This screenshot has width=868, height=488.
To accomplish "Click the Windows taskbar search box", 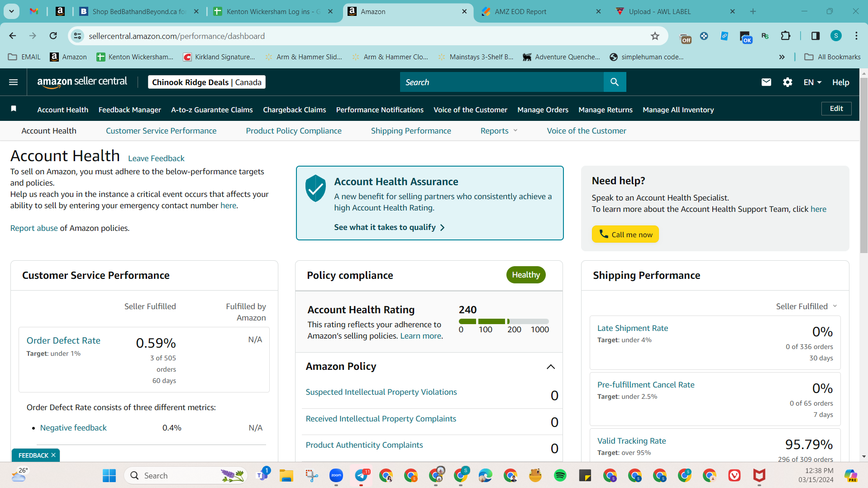I will coord(186,475).
